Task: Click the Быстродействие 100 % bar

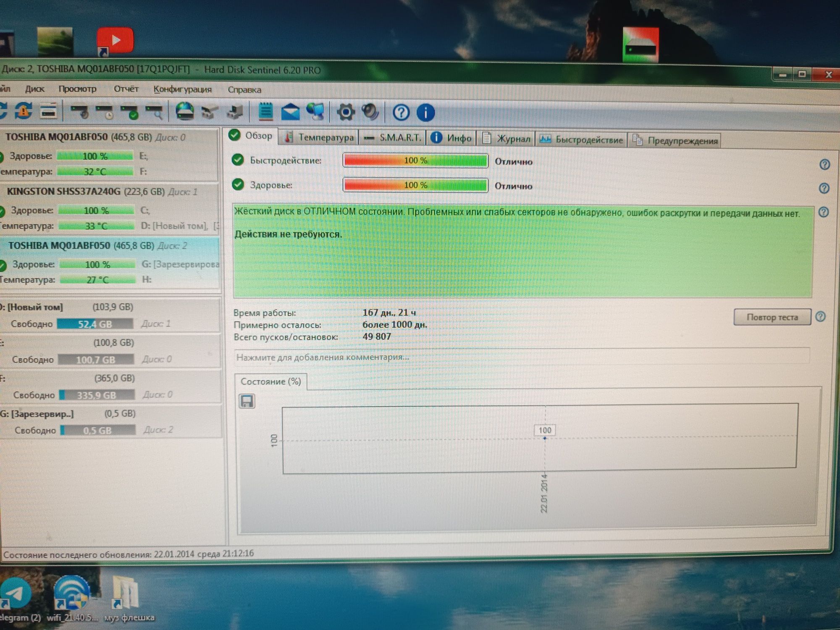Action: (415, 160)
